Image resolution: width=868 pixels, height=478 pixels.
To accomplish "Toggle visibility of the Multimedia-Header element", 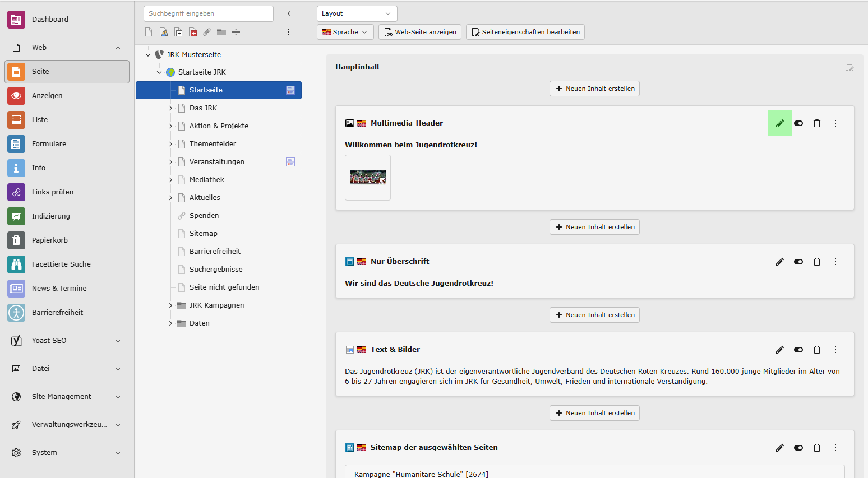I will [x=798, y=123].
